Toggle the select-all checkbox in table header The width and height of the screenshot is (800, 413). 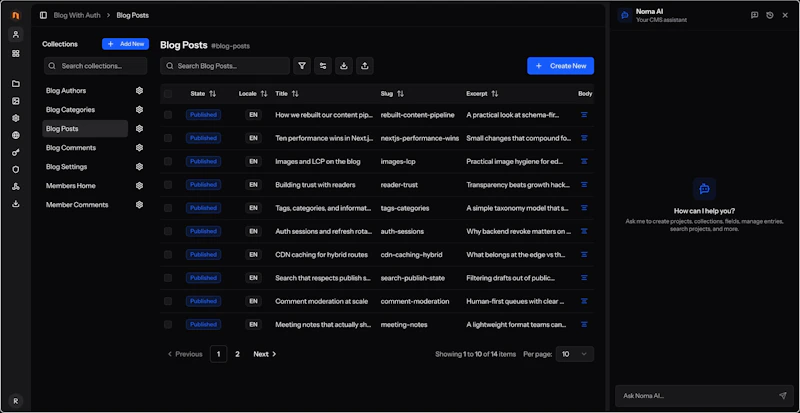pyautogui.click(x=168, y=94)
